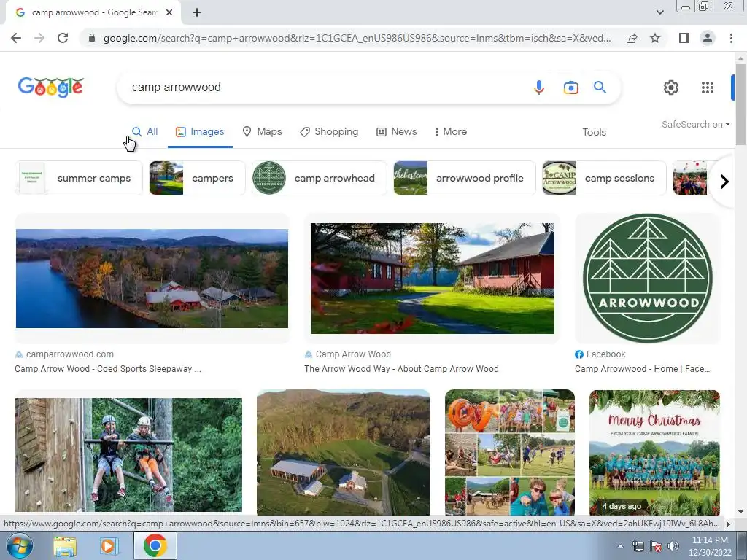Open the volume speaker control
Screen dimensions: 747x560
coord(673,546)
